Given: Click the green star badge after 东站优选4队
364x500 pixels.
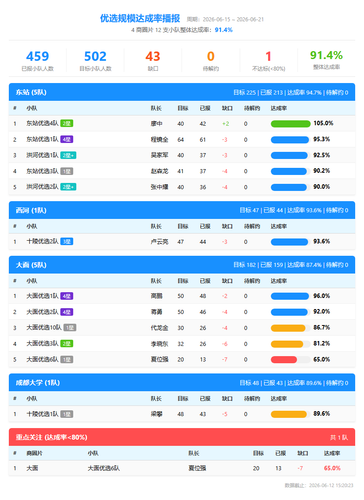Looking at the screenshot, I should click(x=67, y=124).
